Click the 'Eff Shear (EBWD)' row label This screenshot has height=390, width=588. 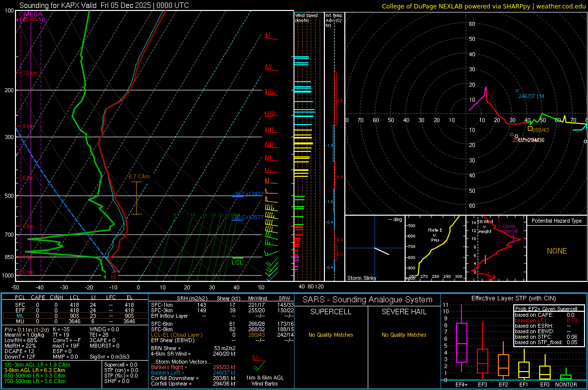pyautogui.click(x=173, y=341)
